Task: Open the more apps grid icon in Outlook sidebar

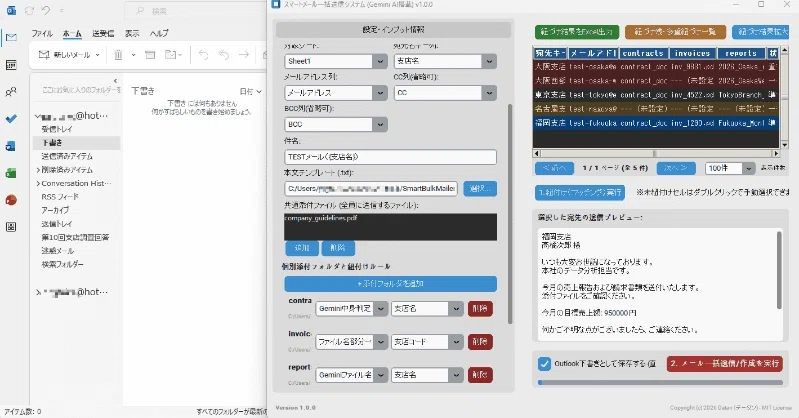Action: coord(11,227)
